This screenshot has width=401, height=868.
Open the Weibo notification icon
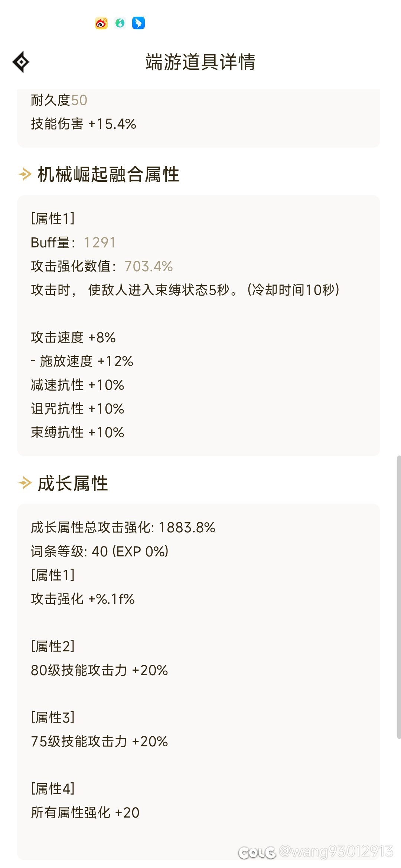101,23
